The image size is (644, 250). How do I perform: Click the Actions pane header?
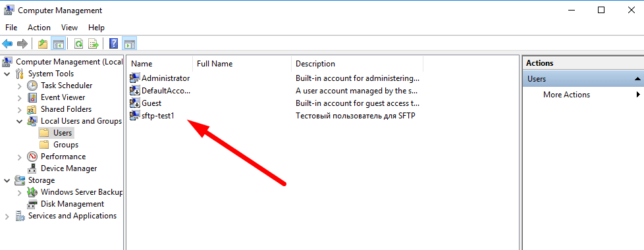[x=583, y=63]
